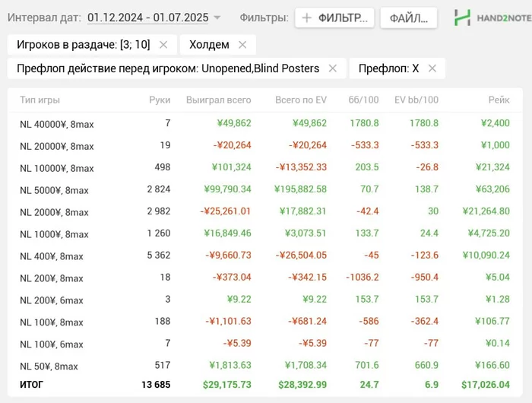Image resolution: width=532 pixels, height=403 pixels.
Task: Sort by 'EV bb/100' column header
Action: [416, 100]
